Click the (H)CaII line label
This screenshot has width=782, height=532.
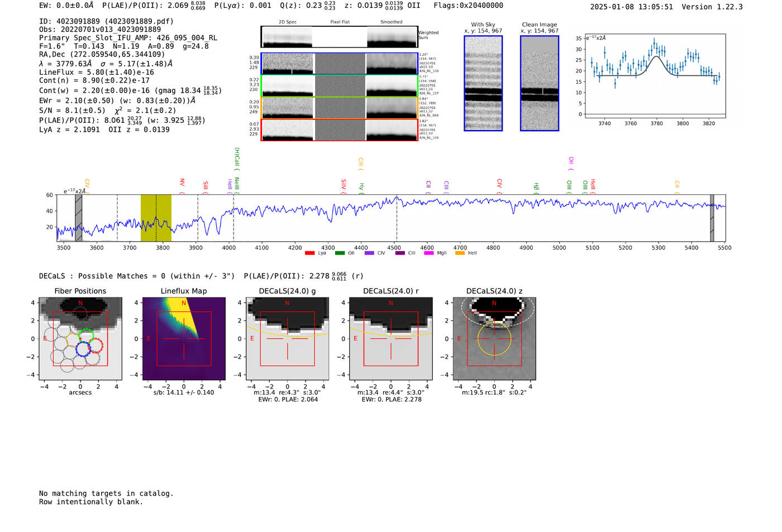click(x=237, y=159)
